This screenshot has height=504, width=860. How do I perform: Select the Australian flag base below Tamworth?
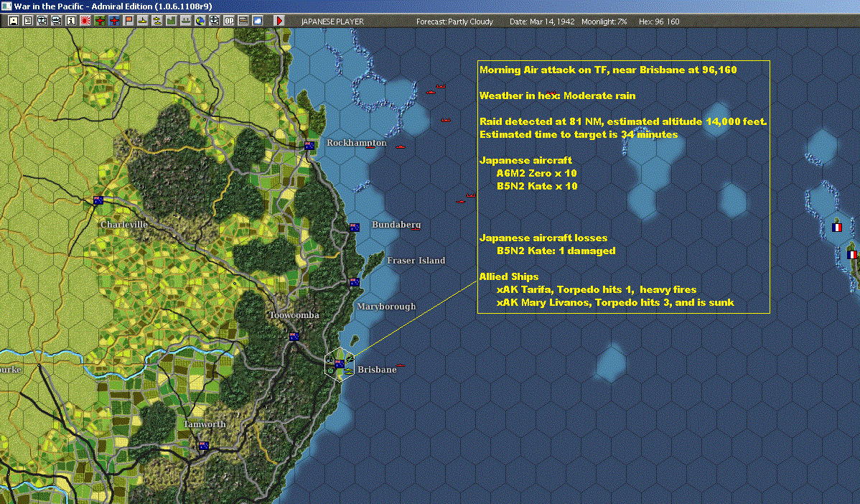coord(203,446)
